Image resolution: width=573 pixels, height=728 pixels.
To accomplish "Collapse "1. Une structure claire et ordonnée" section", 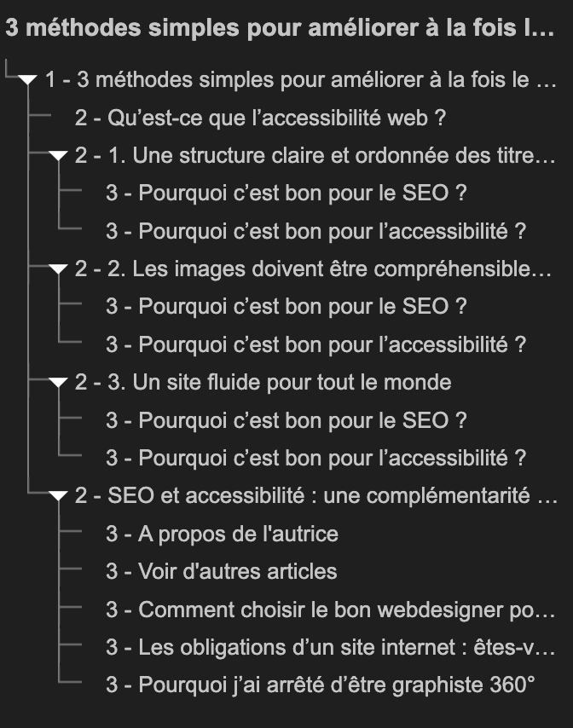I will tap(59, 155).
